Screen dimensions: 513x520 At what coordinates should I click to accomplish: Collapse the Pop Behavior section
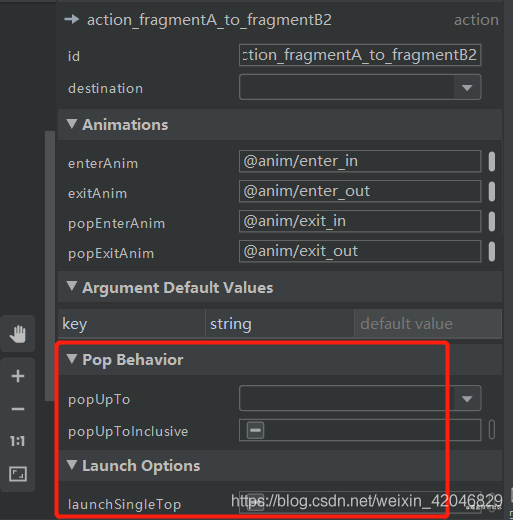pos(72,359)
